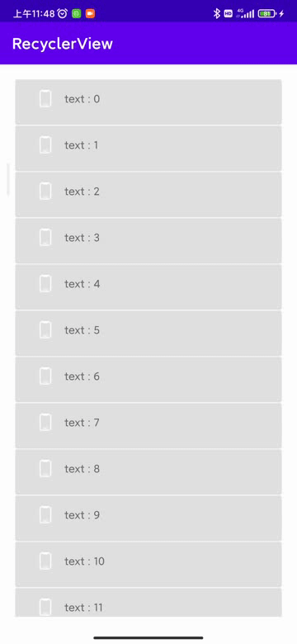Image resolution: width=297 pixels, height=644 pixels.
Task: Tap the phone icon beside text : 7
Action: click(46, 422)
